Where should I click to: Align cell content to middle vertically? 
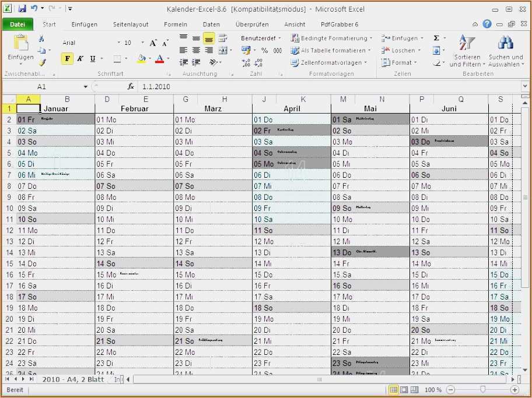pos(196,38)
